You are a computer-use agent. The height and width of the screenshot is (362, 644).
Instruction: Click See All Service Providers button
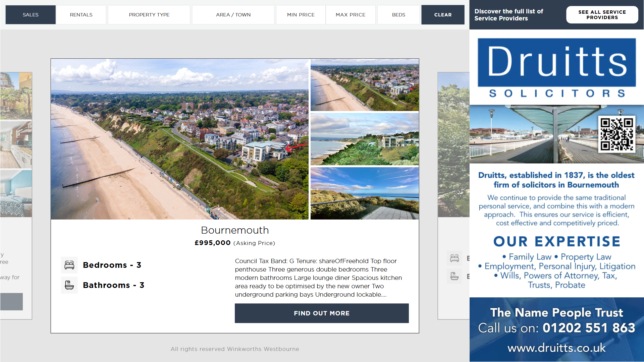(x=602, y=15)
